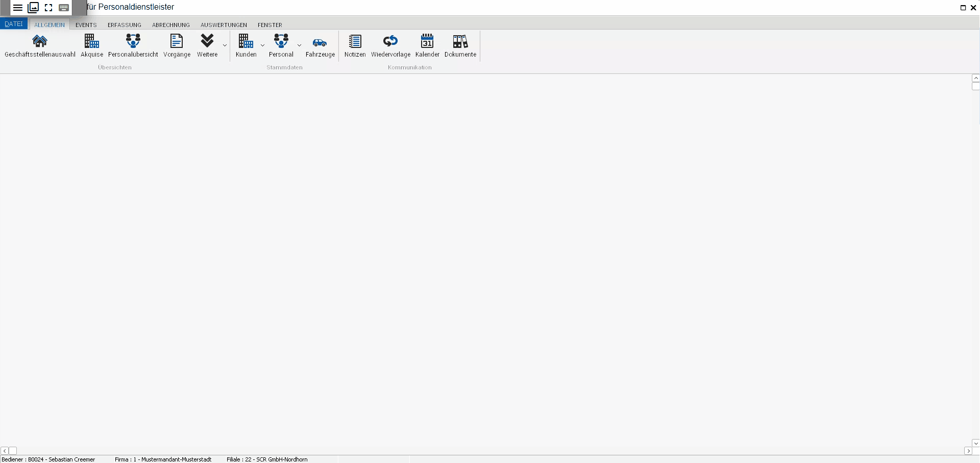Click the Weitere chevron icon
The image size is (980, 463).
pyautogui.click(x=207, y=41)
